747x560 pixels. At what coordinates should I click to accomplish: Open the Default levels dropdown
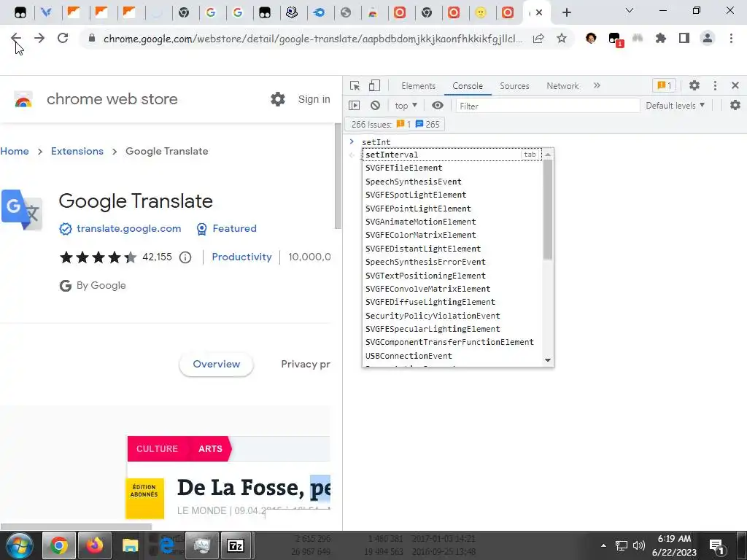coord(675,105)
